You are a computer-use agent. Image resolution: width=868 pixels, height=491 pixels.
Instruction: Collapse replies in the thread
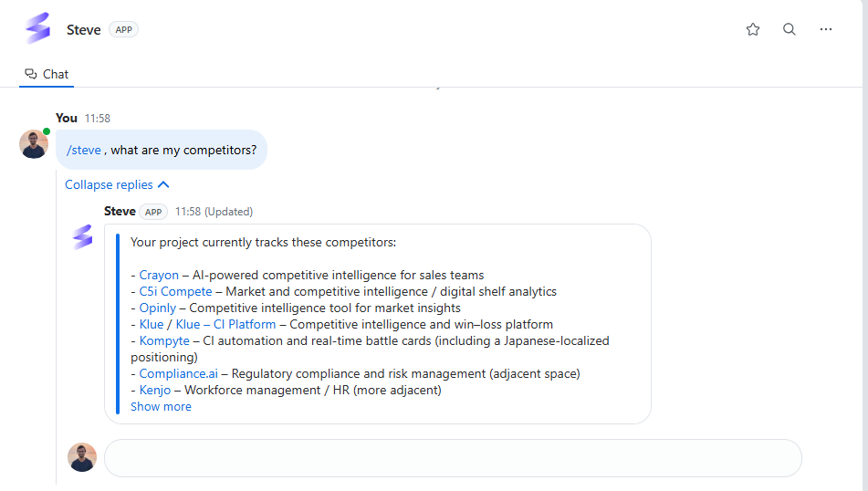(117, 185)
